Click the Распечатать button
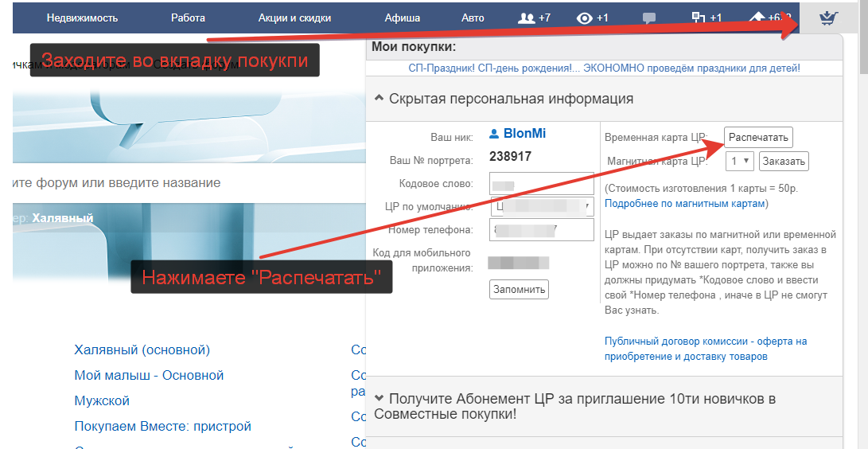Image resolution: width=868 pixels, height=449 pixels. 758,137
